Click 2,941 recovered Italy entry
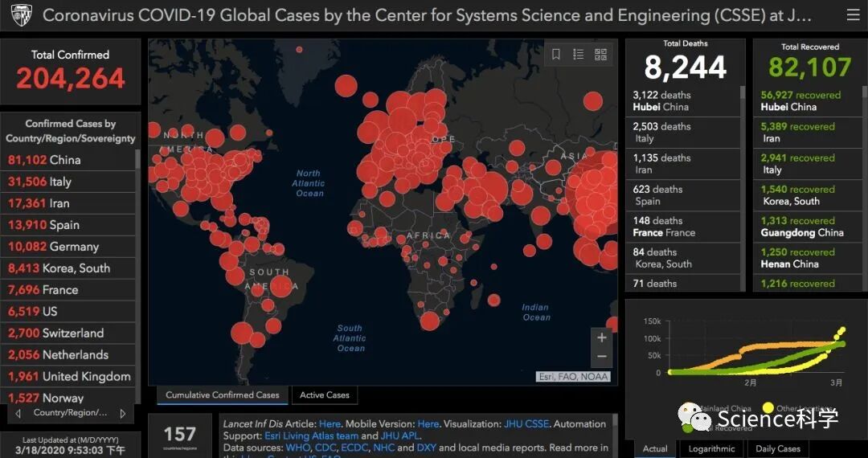 click(x=807, y=164)
